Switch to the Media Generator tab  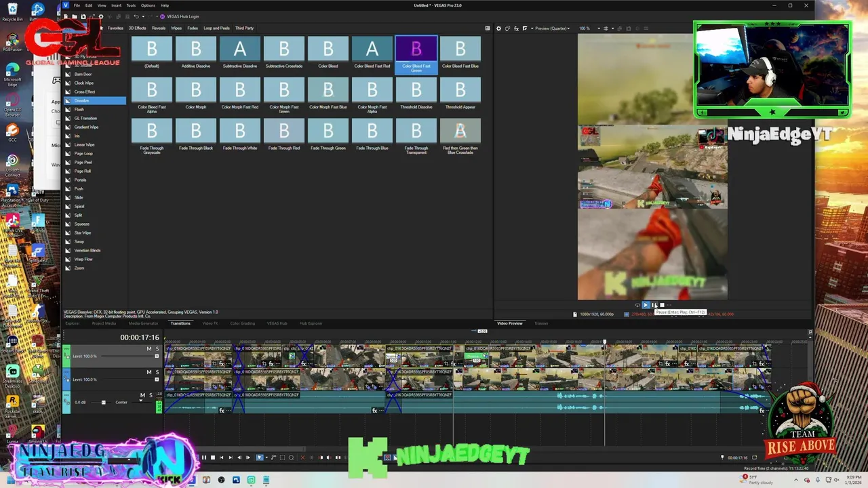[x=143, y=323]
